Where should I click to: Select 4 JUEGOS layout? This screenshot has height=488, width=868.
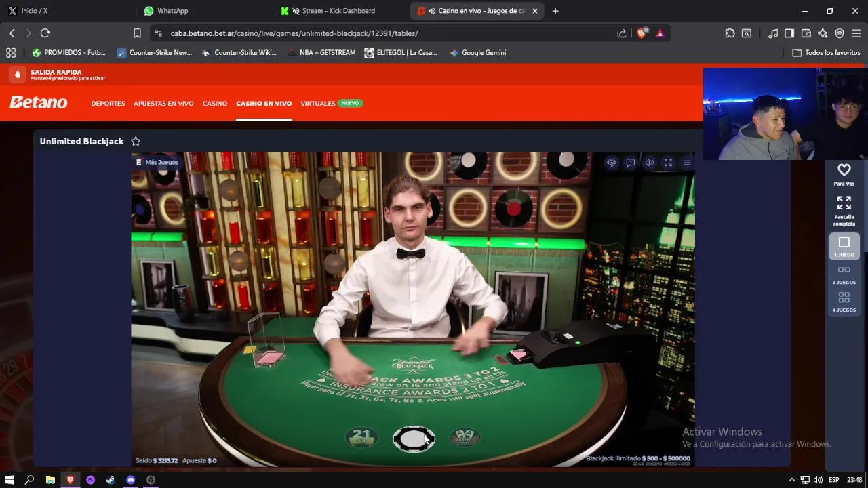coord(844,302)
